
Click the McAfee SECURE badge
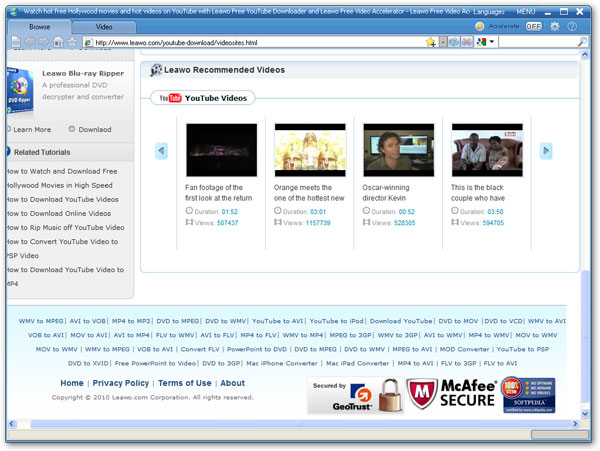tap(452, 394)
